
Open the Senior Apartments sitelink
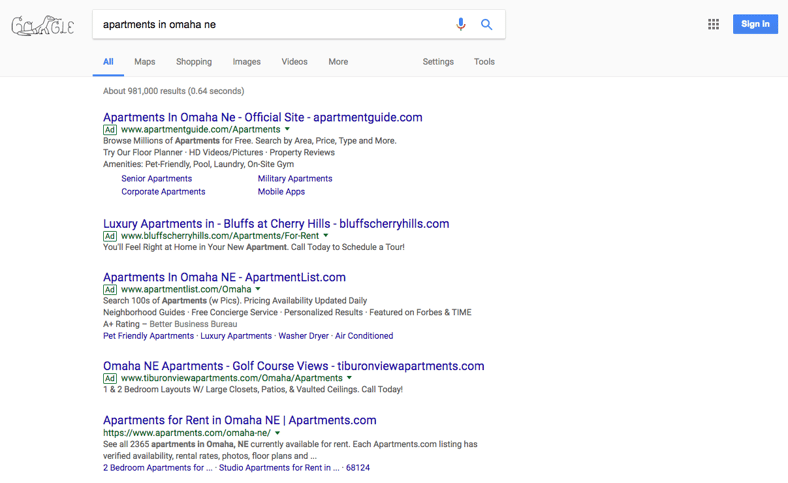[156, 179]
